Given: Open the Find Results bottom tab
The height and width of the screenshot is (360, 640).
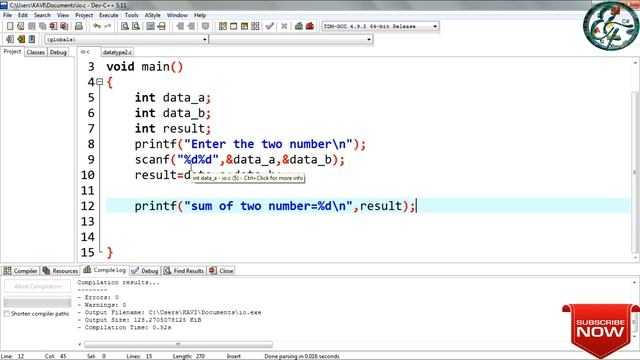Looking at the screenshot, I should pyautogui.click(x=184, y=271).
